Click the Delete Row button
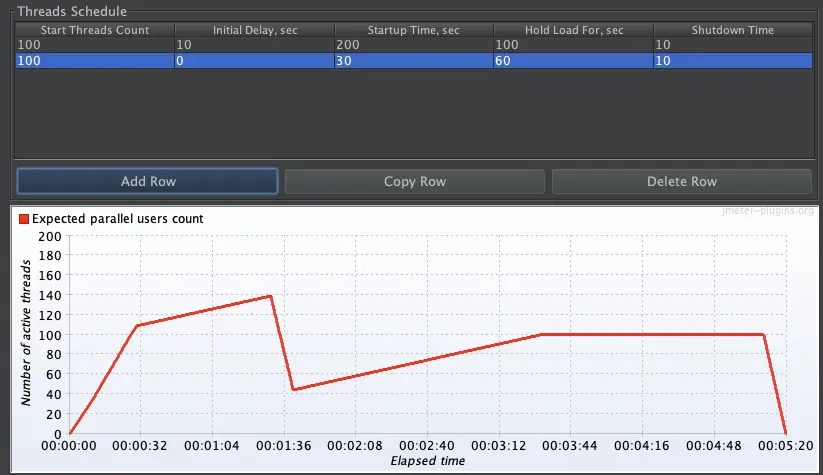This screenshot has width=823, height=475. click(x=682, y=181)
